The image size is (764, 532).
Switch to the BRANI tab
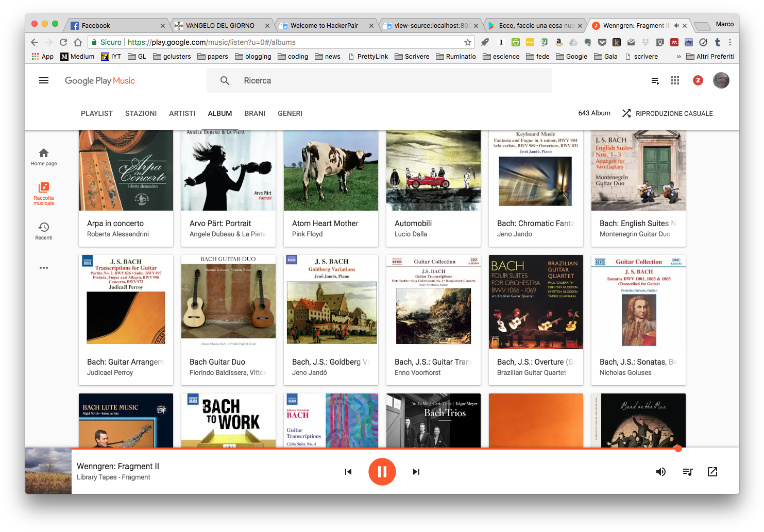click(255, 113)
